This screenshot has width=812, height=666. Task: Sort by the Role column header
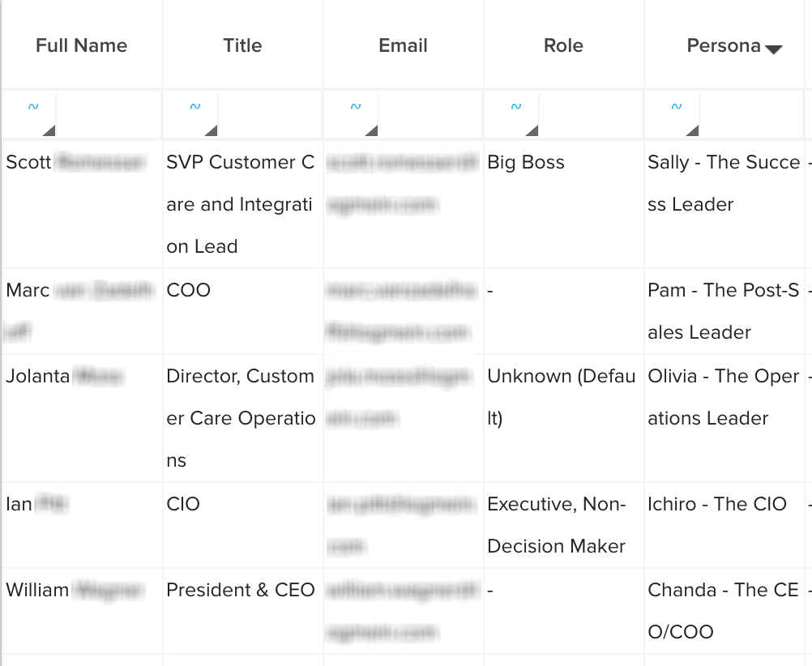563,45
